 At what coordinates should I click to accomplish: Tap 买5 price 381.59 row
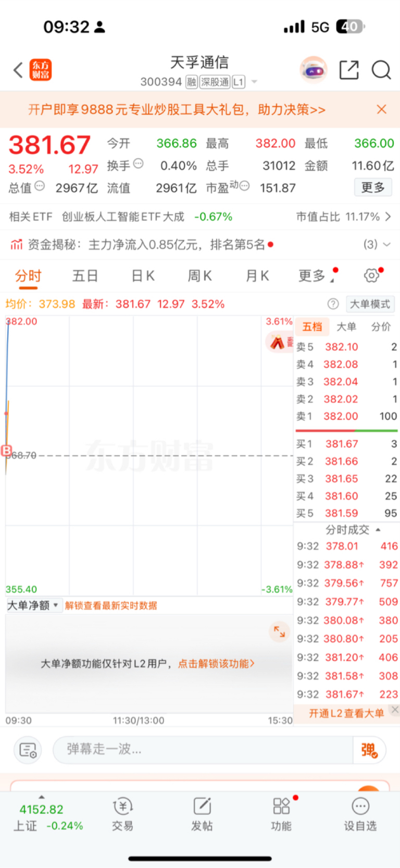(346, 513)
